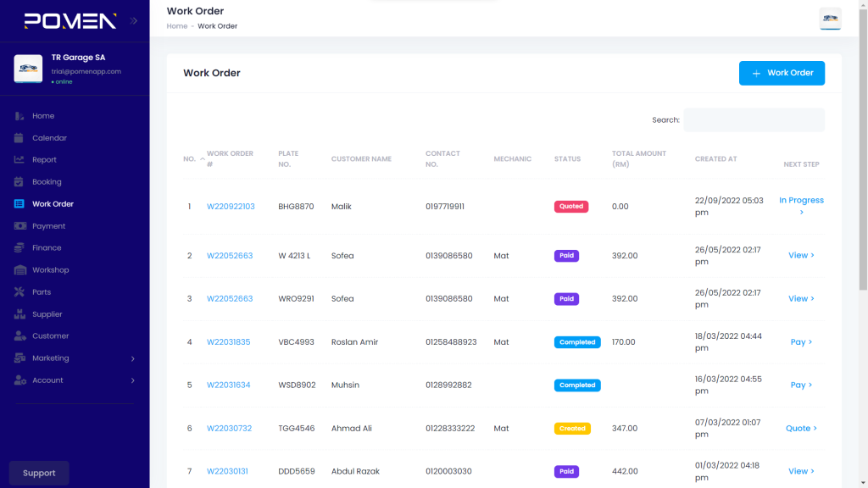Click the add Work Order button

[782, 73]
